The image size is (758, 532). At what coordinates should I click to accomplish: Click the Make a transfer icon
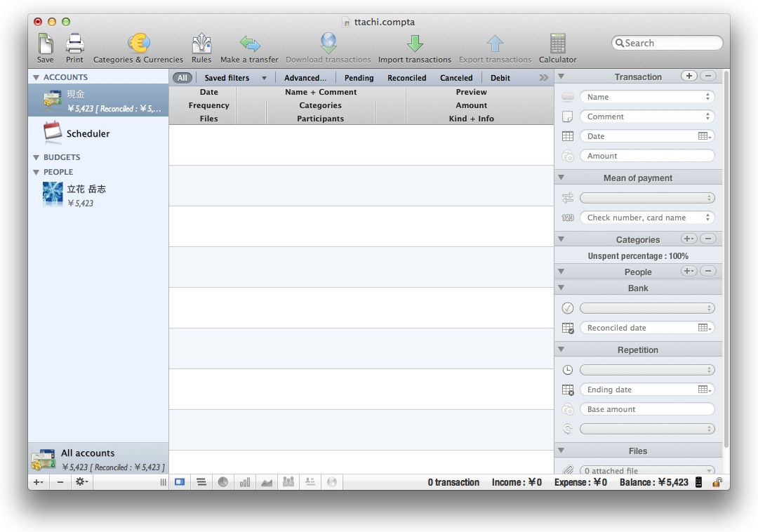coord(249,44)
